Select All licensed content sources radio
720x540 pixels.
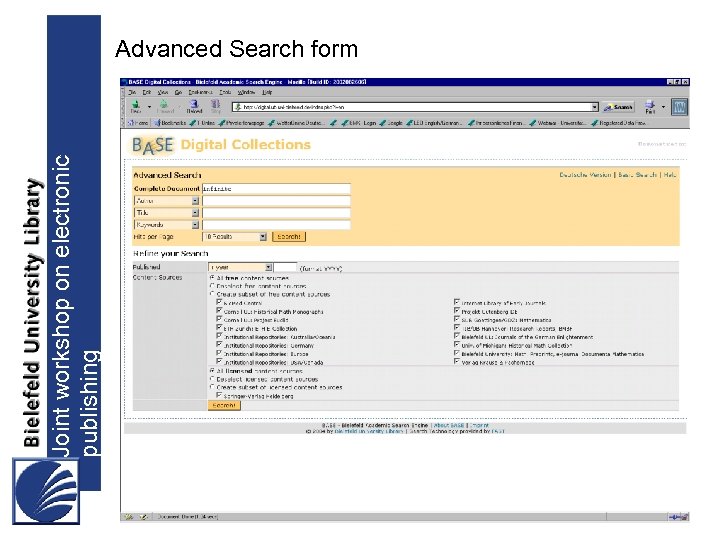212,371
